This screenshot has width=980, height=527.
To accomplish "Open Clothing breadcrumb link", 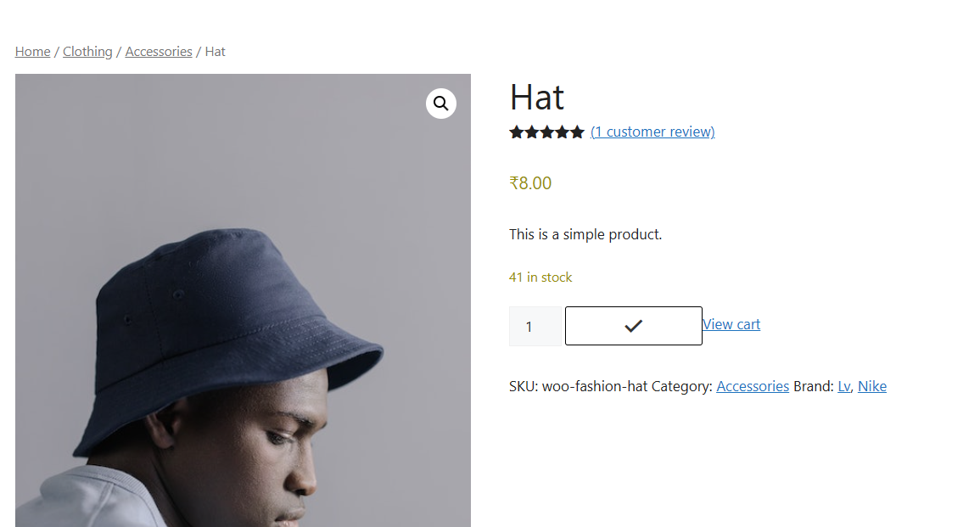I will (x=87, y=52).
